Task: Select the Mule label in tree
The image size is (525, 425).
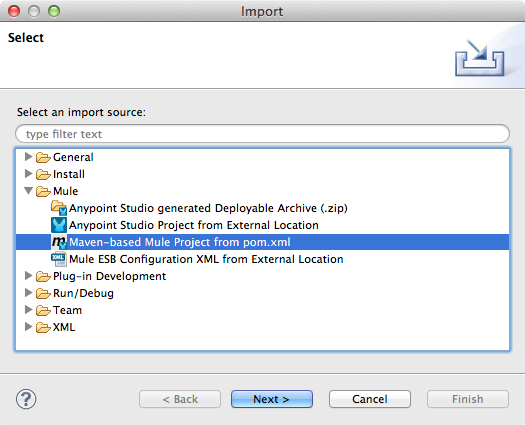Action: click(x=66, y=191)
